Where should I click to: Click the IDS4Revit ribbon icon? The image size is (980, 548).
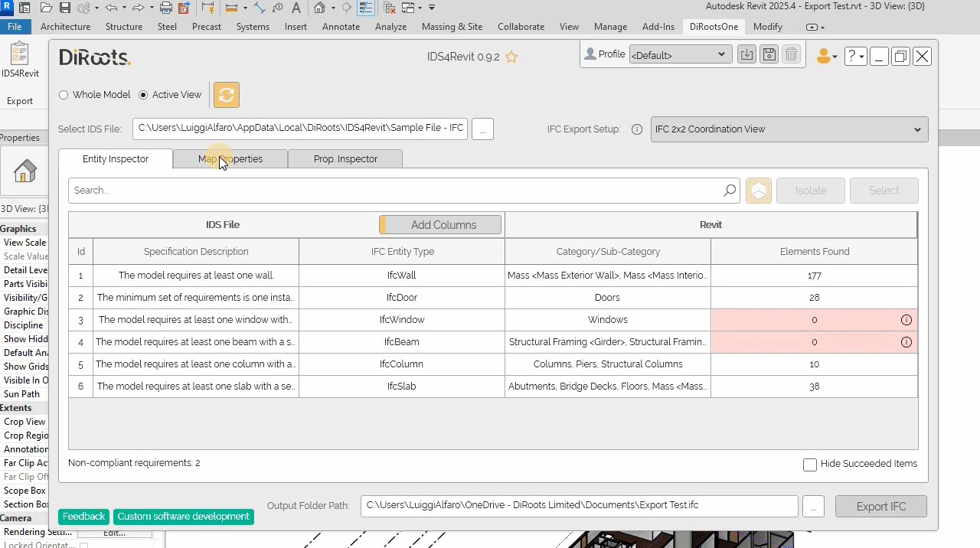click(19, 55)
